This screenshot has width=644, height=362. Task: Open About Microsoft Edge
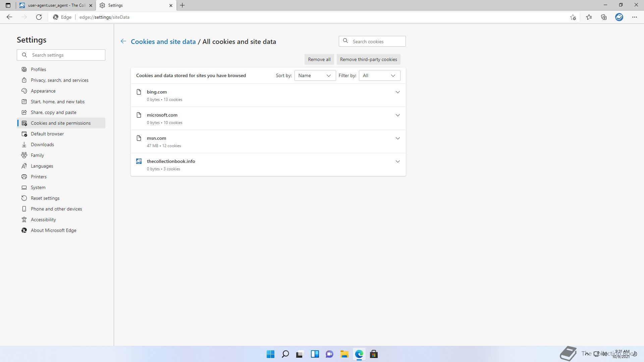pos(61,230)
